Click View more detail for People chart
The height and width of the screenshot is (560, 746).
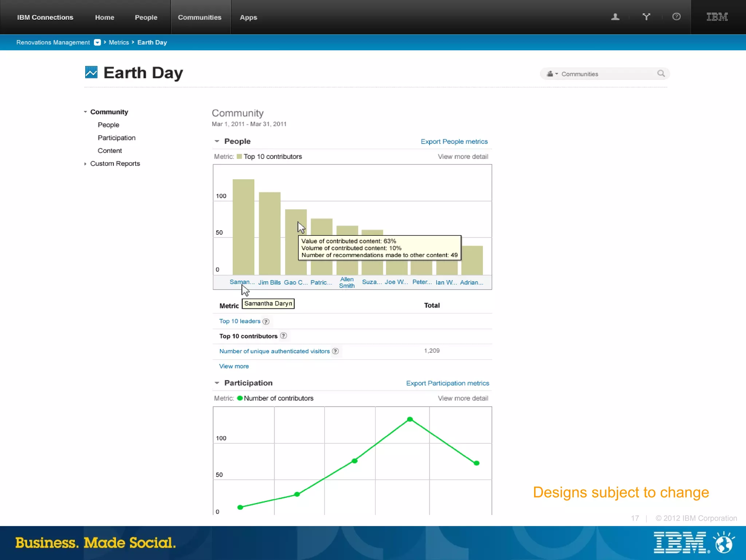463,157
